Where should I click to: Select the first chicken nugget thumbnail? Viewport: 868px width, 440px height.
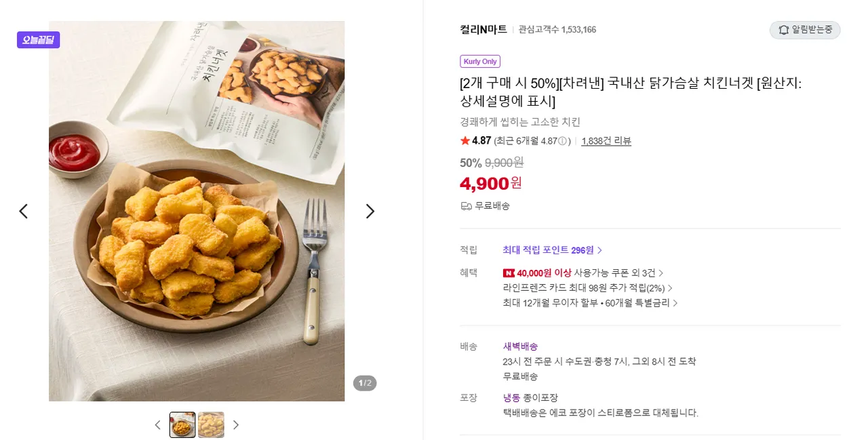coord(182,425)
